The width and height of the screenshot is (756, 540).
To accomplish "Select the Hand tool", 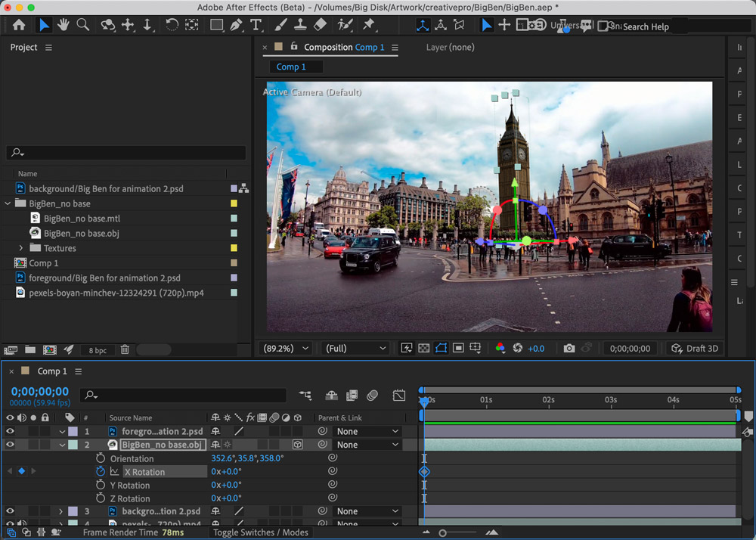I will pyautogui.click(x=64, y=25).
